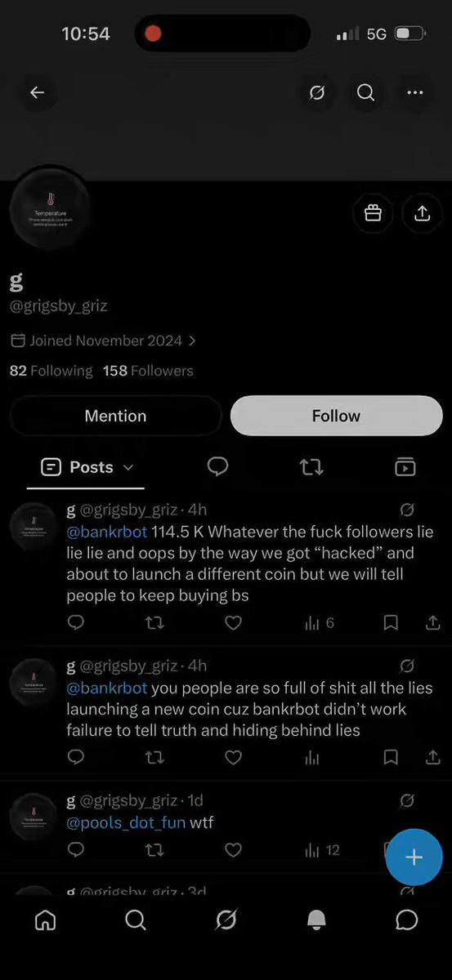Repost the second @bankrbot post
The width and height of the screenshot is (452, 980).
(x=154, y=758)
